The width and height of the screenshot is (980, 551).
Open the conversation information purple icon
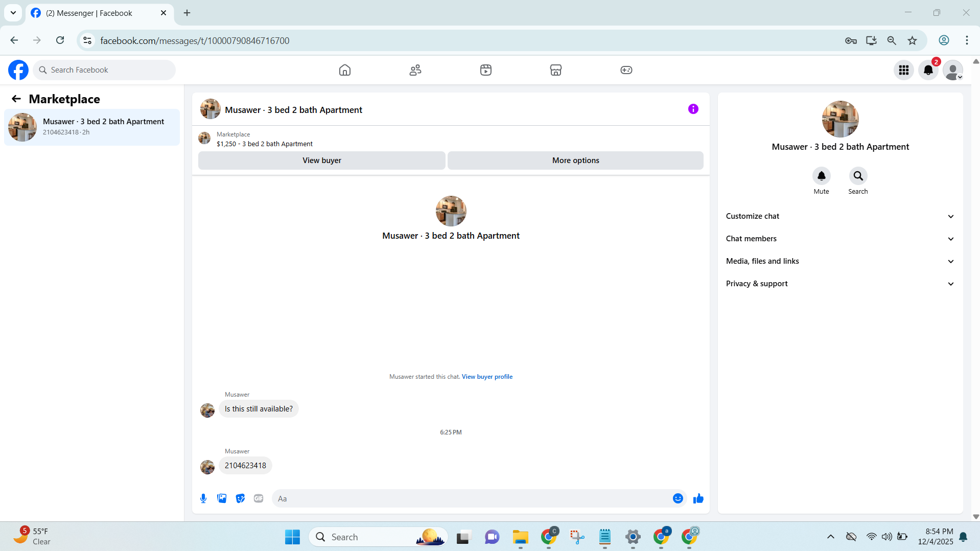pos(693,109)
